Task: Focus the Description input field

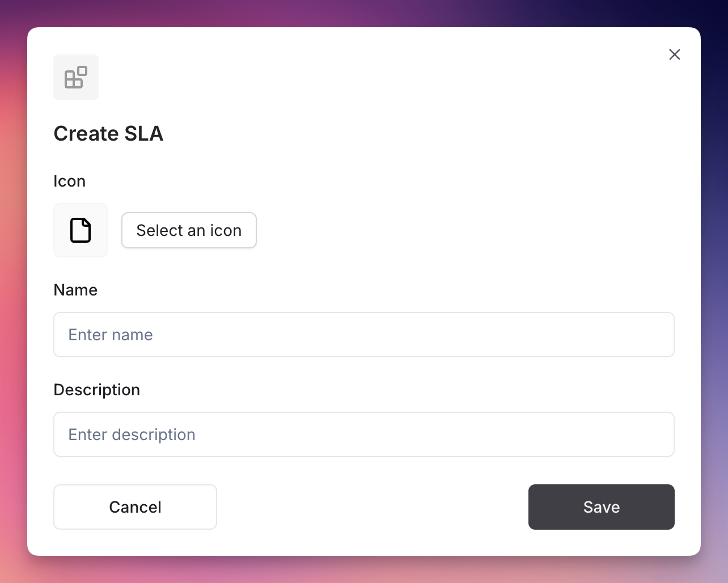Action: [364, 434]
